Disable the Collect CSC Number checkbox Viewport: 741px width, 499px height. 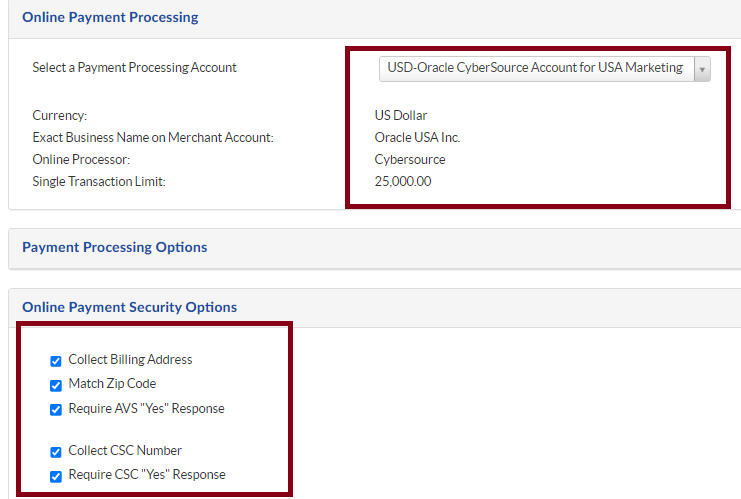56,452
